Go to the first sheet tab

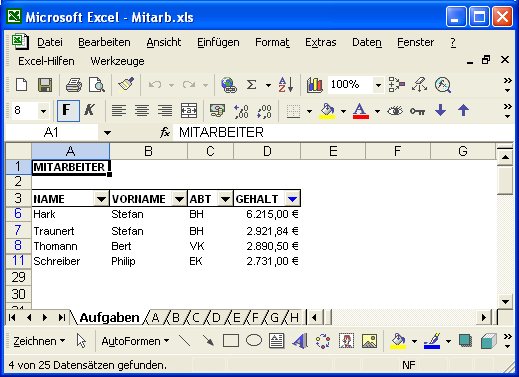(x=12, y=317)
